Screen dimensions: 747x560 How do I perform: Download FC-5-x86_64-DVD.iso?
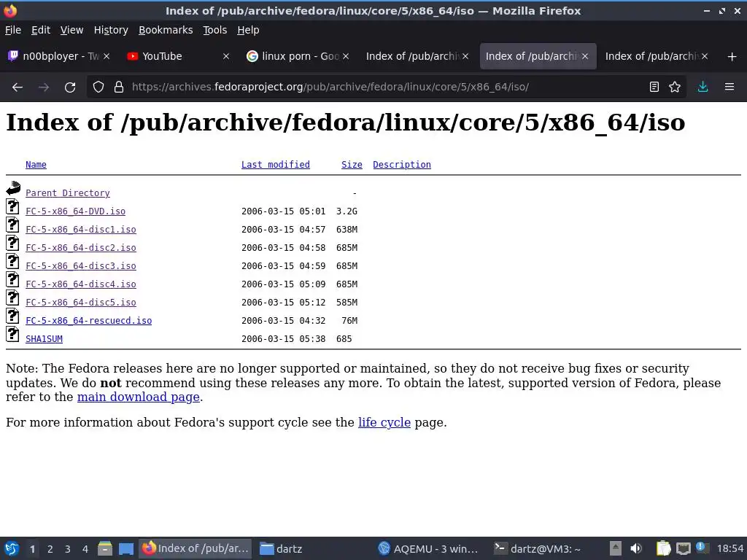pyautogui.click(x=75, y=211)
